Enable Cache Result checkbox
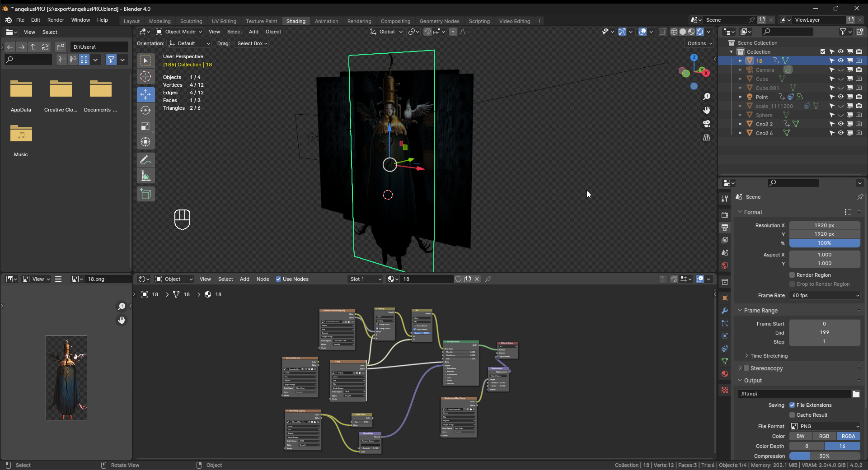Viewport: 868px width, 470px height. [792, 415]
